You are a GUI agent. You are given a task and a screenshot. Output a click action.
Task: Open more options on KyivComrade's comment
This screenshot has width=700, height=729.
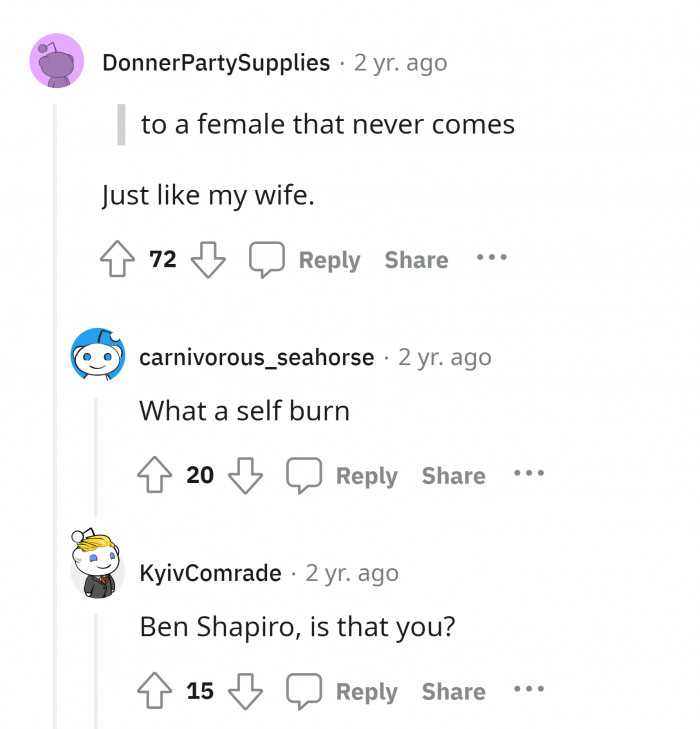(x=529, y=690)
